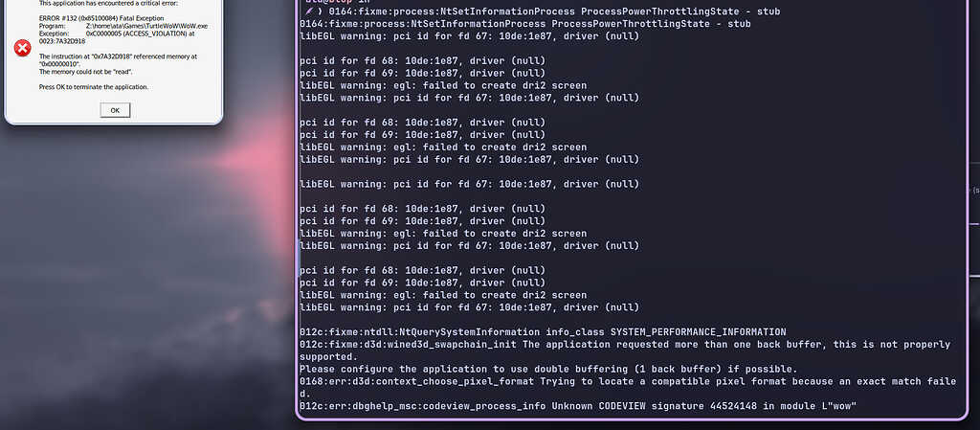Click the "Press OK to terminate" instruction text
980x430 pixels.
pyautogui.click(x=94, y=87)
